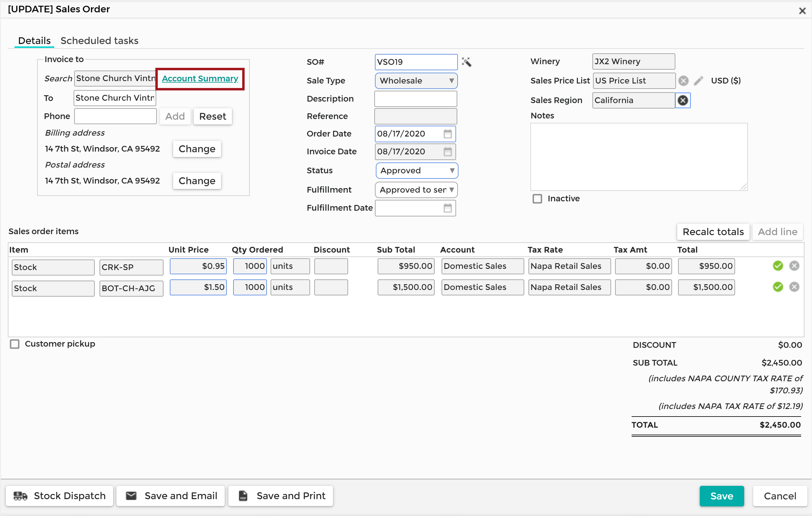
Task: Click the $950.00 sub total field
Action: [406, 266]
